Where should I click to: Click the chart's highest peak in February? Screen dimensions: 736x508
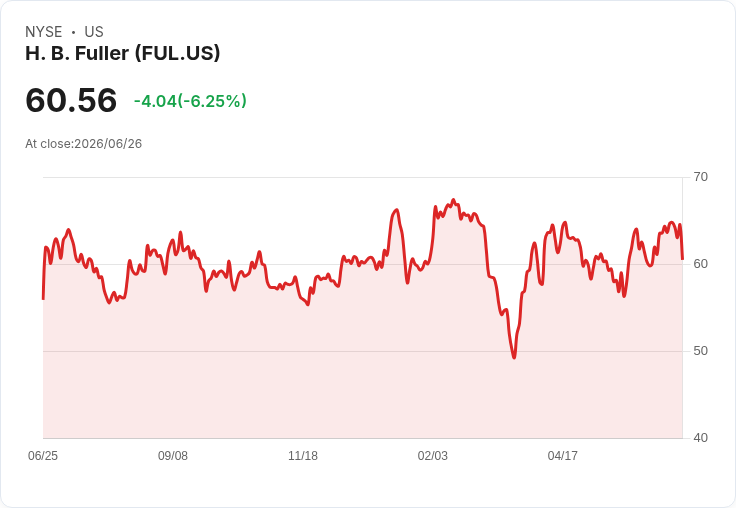(x=453, y=200)
